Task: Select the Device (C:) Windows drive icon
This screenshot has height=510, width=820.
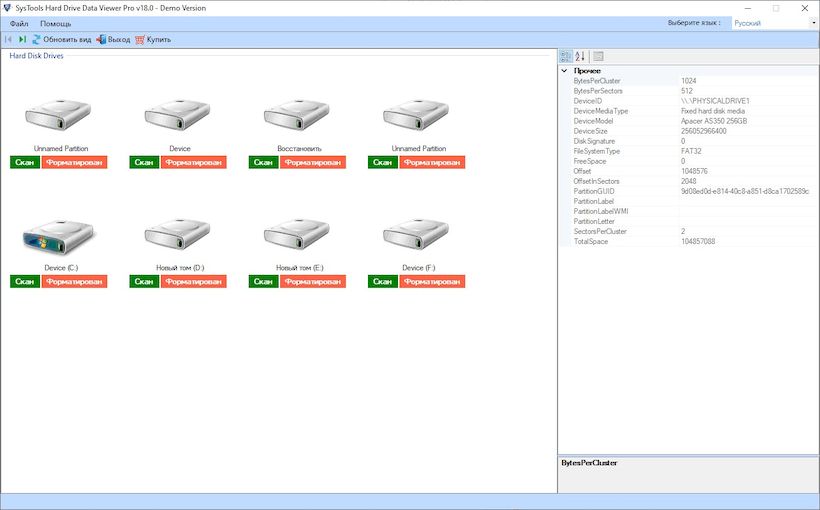Action: (x=58, y=236)
